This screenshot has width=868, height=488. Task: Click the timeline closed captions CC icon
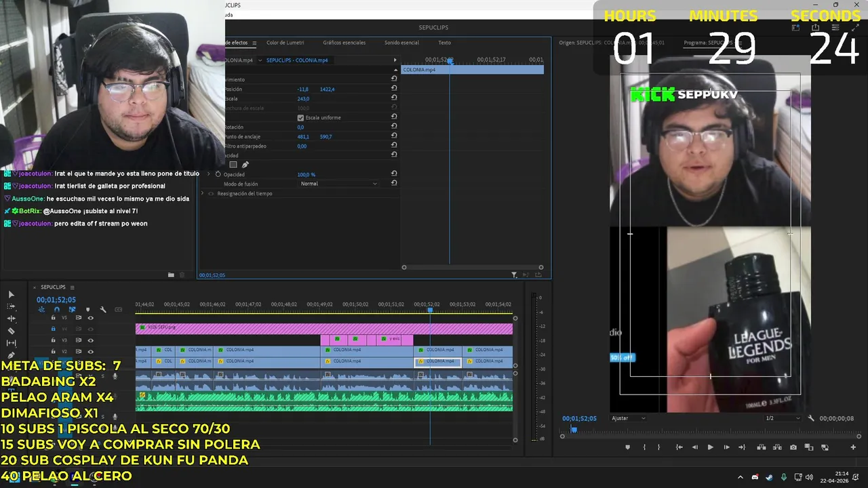(x=118, y=310)
